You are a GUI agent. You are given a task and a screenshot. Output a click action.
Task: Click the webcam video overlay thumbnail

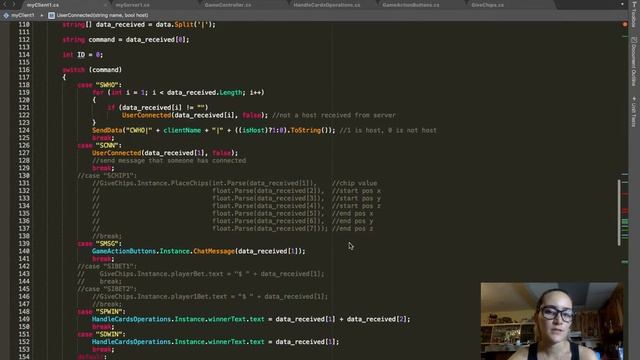point(552,321)
